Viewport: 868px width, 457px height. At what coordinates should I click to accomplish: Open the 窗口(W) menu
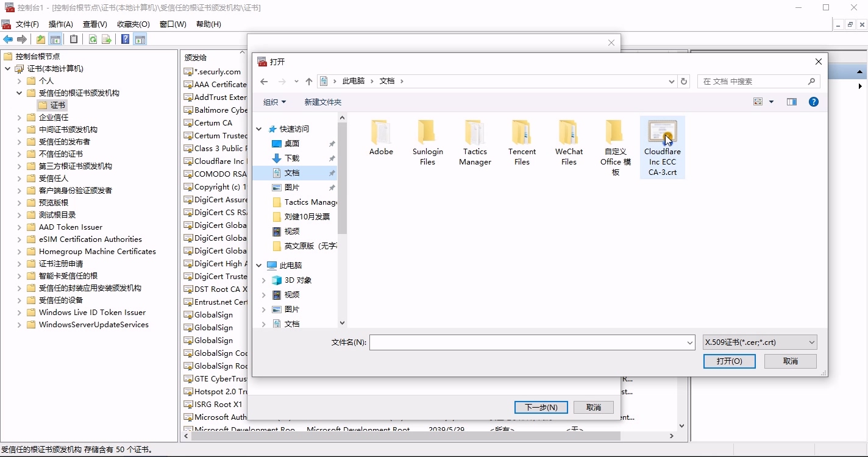pos(173,24)
